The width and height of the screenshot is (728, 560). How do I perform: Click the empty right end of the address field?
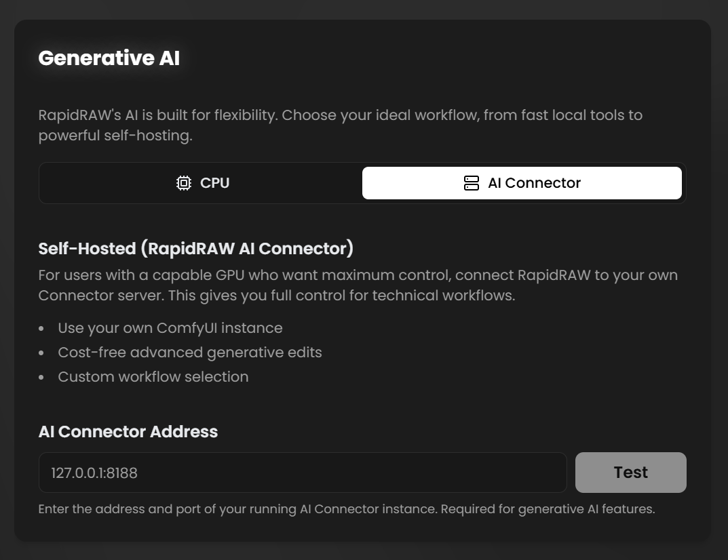coord(511,473)
